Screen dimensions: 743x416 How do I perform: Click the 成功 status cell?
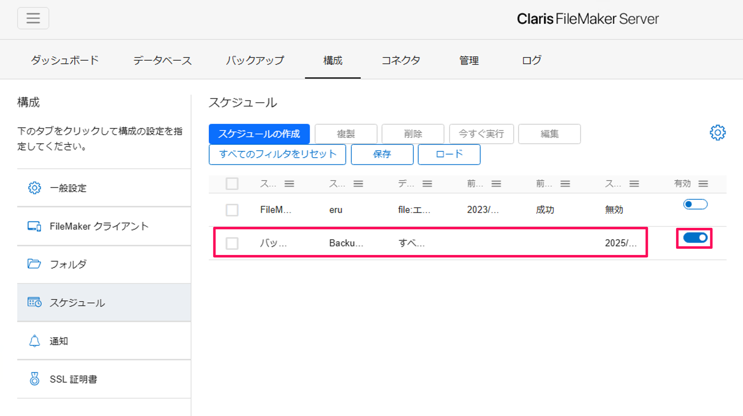(x=545, y=210)
